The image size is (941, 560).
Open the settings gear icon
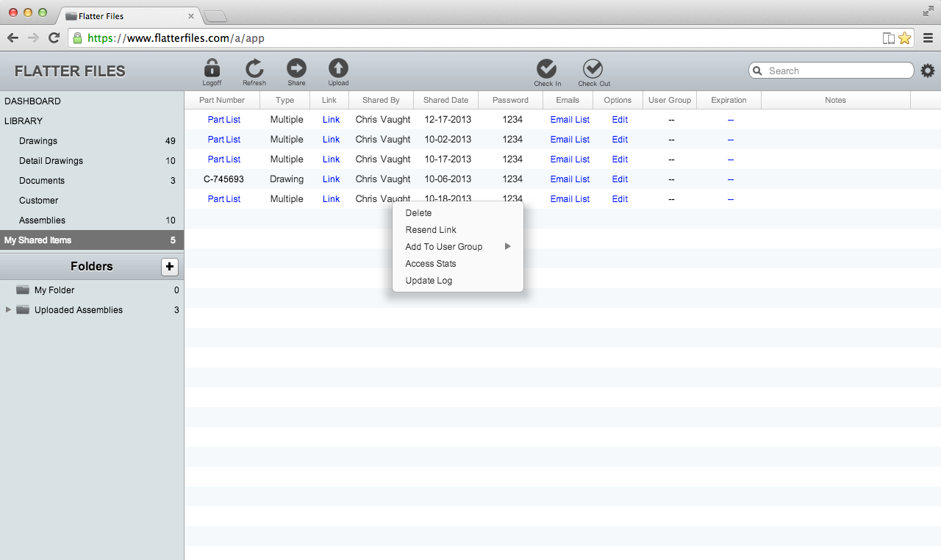(928, 71)
